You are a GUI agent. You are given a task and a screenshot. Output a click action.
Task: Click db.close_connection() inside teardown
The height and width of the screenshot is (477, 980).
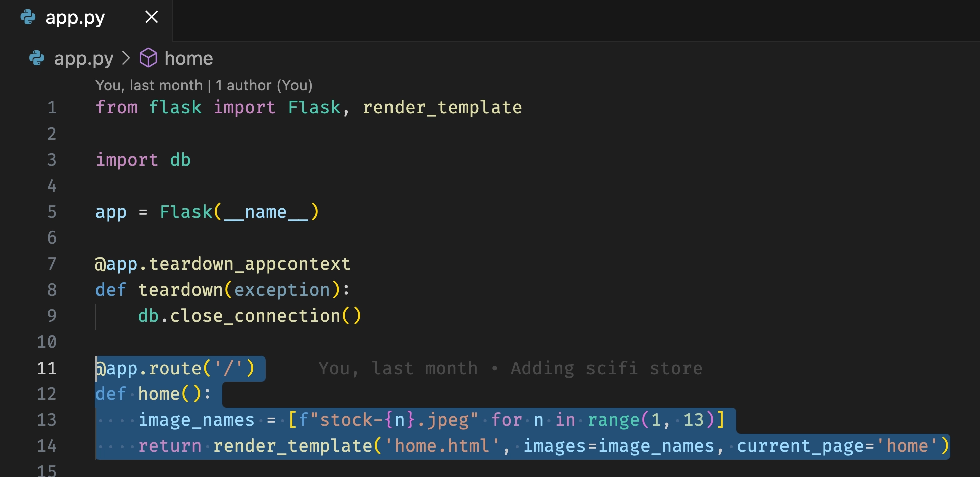pyautogui.click(x=249, y=315)
